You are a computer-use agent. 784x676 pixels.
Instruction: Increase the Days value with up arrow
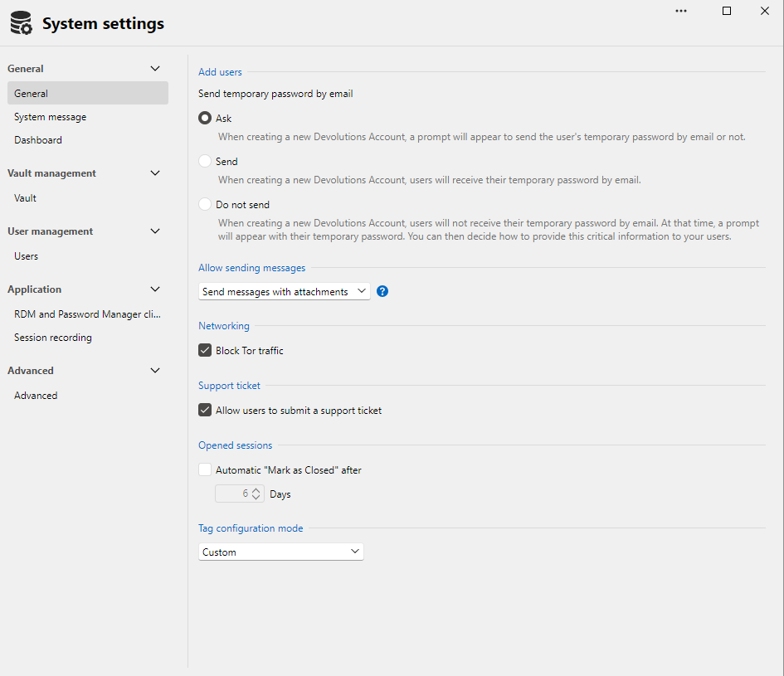click(x=256, y=490)
